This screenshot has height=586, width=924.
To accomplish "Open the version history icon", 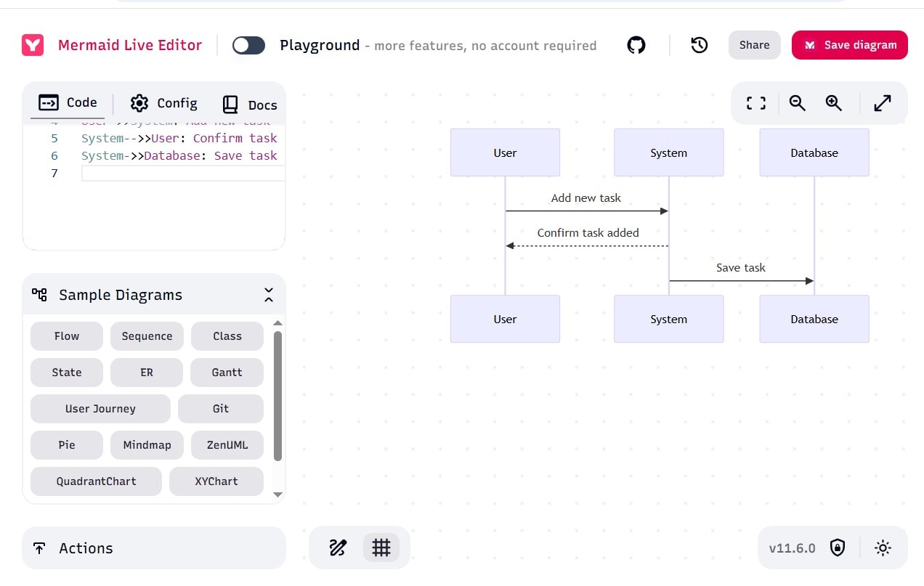I will point(699,45).
